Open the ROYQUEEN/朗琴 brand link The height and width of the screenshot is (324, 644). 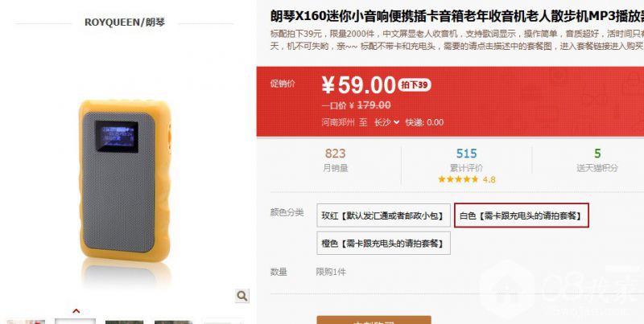click(125, 23)
